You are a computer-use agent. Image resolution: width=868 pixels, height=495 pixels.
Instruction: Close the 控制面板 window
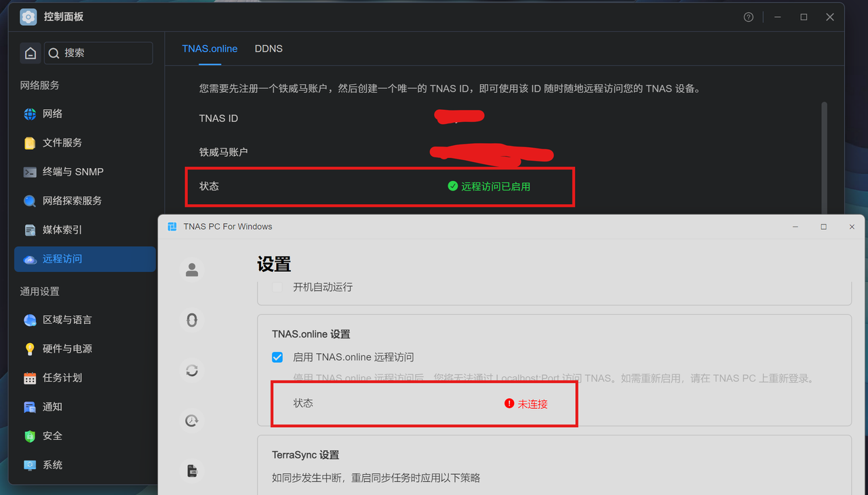830,18
